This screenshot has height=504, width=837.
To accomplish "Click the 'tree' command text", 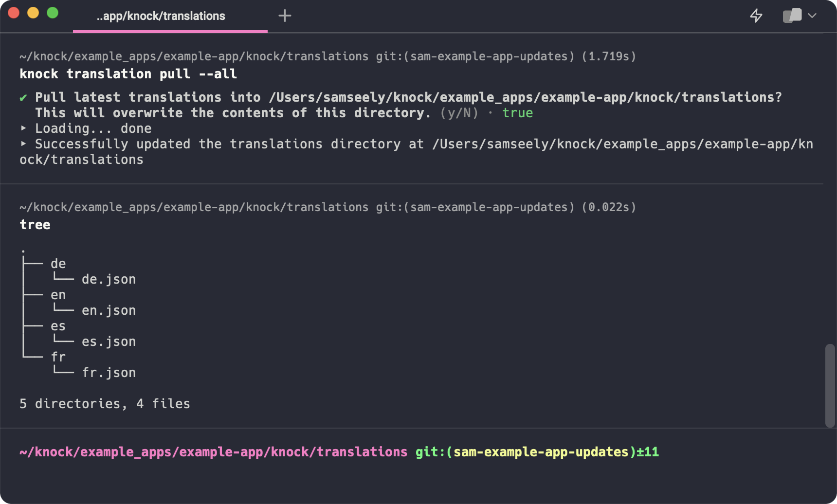I will tap(35, 224).
